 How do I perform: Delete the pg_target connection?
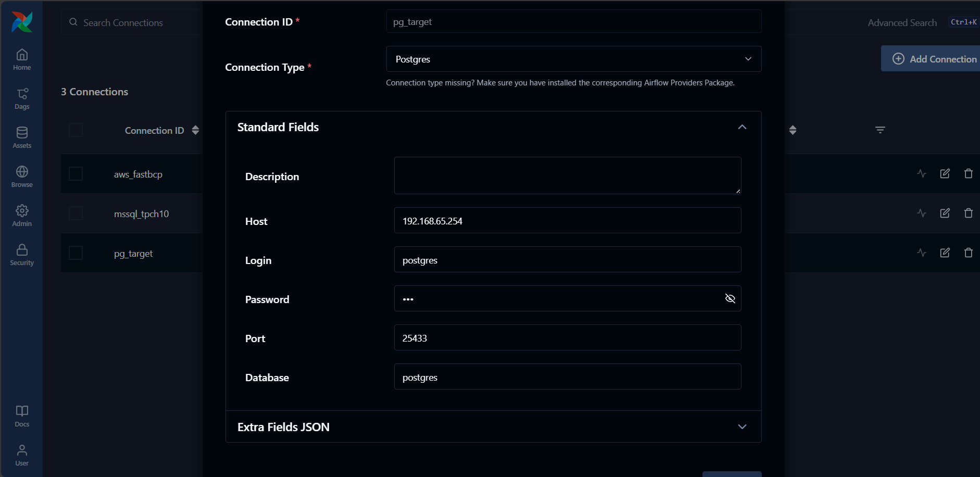click(x=968, y=253)
